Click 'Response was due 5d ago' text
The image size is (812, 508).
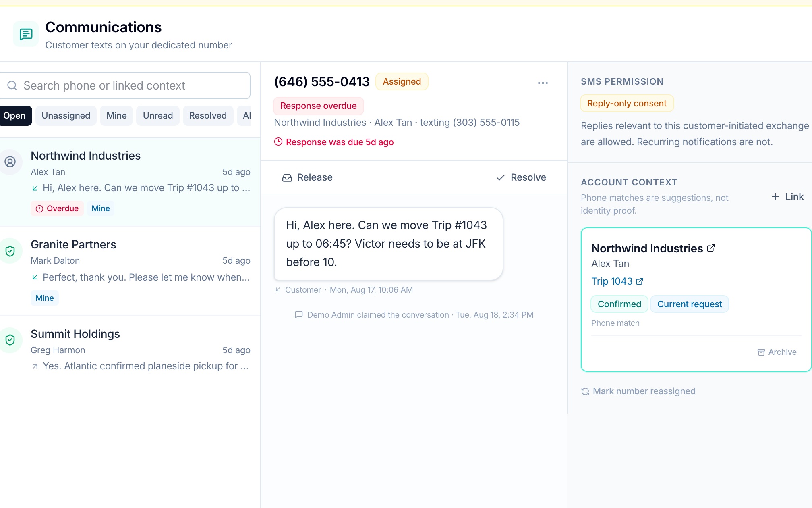point(340,142)
